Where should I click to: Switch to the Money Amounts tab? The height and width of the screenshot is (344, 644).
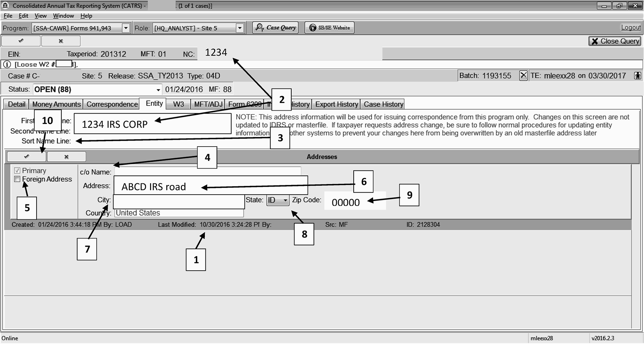(x=56, y=104)
